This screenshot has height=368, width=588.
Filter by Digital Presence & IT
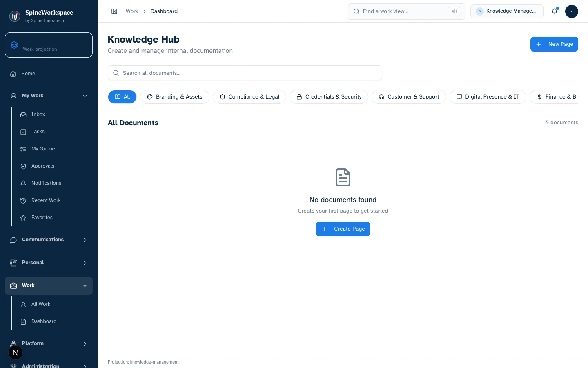point(488,97)
